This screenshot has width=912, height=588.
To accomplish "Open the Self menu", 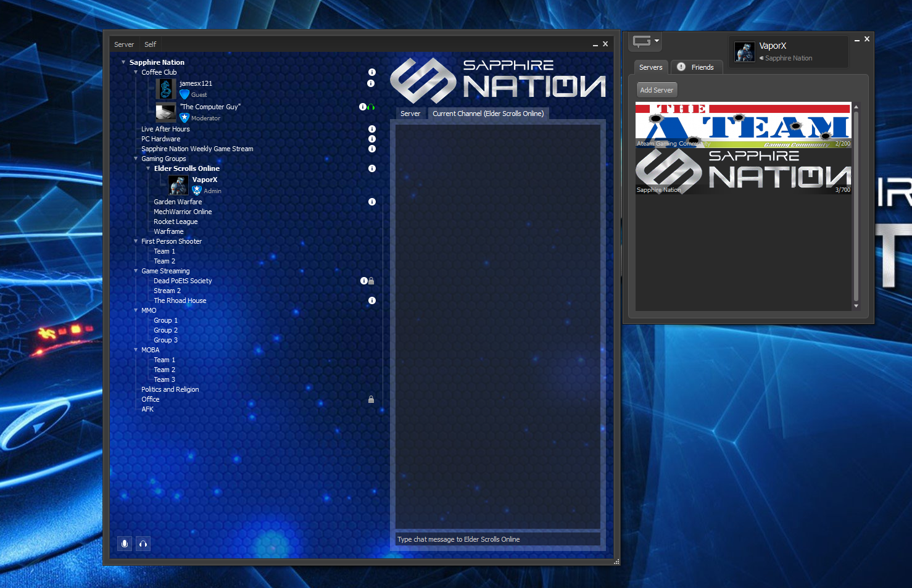I will [x=150, y=44].
